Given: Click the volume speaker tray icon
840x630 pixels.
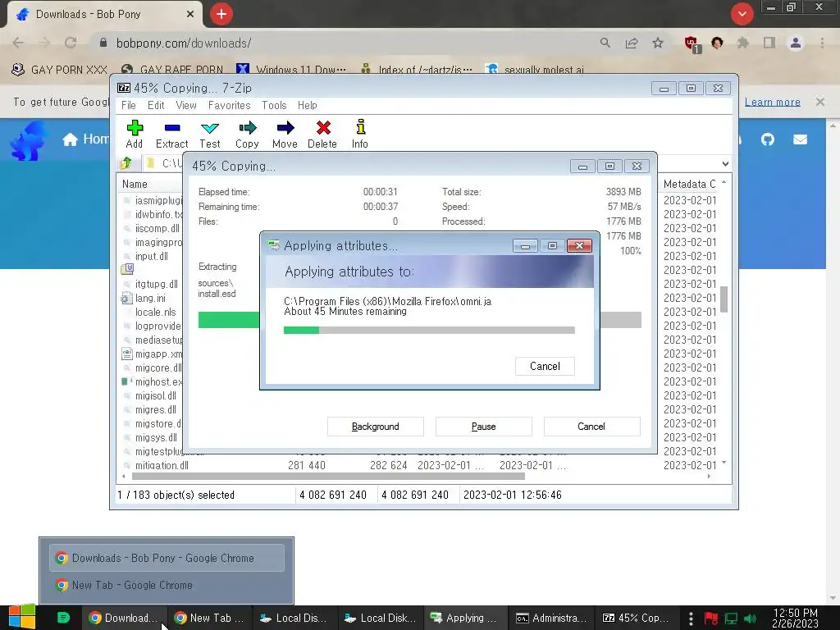Looking at the screenshot, I should tap(750, 619).
